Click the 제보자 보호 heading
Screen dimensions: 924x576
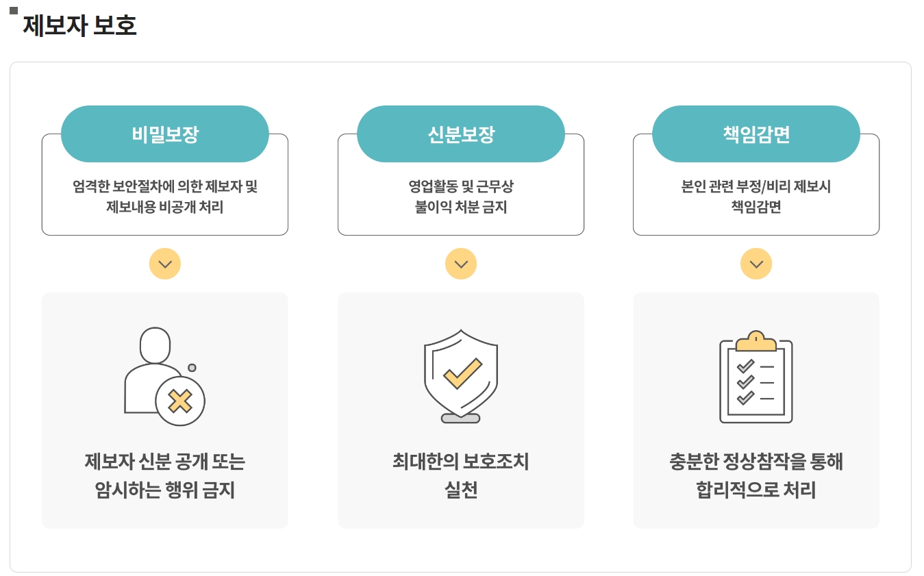coord(80,25)
